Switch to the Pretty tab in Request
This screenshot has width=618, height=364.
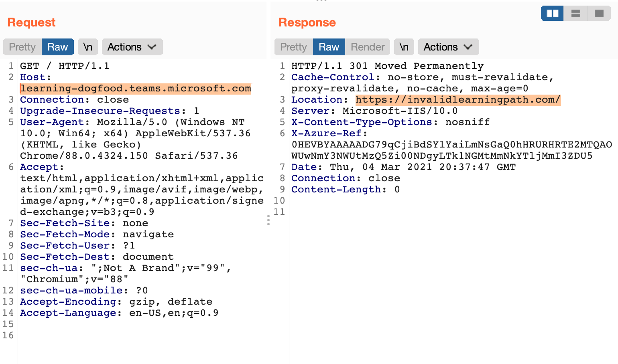pos(22,47)
